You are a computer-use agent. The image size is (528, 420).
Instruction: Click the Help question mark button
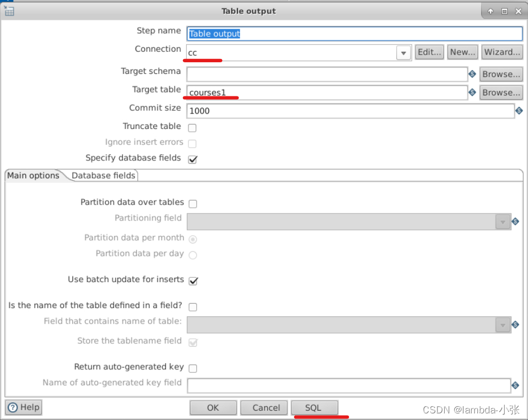point(24,407)
